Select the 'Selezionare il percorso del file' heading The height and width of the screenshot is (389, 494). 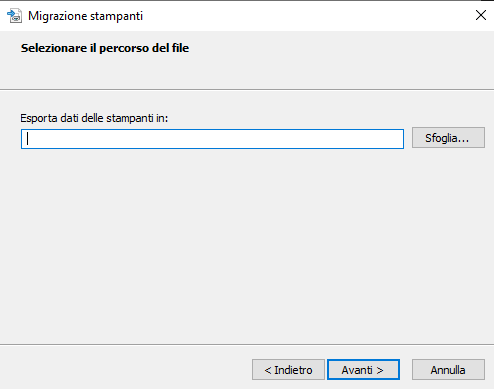(x=105, y=48)
